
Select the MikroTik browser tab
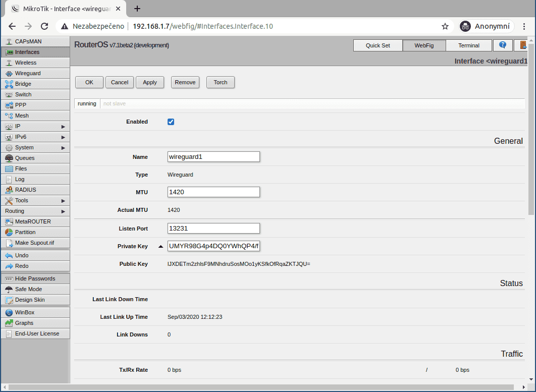(66, 9)
